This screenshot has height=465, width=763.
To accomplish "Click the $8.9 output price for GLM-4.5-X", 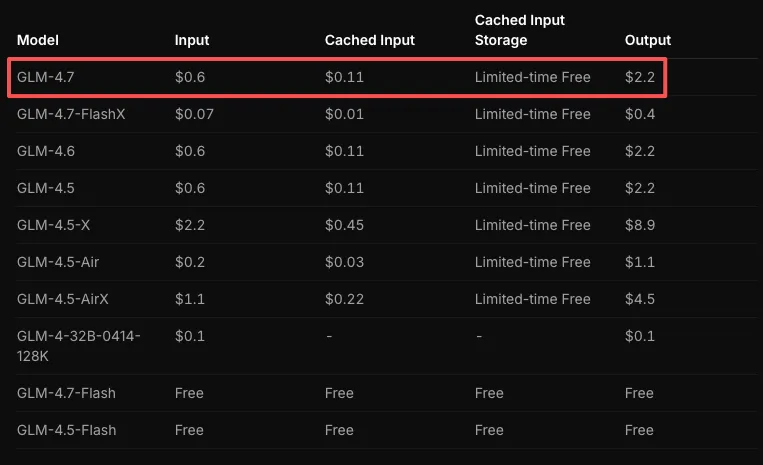I will (x=640, y=225).
